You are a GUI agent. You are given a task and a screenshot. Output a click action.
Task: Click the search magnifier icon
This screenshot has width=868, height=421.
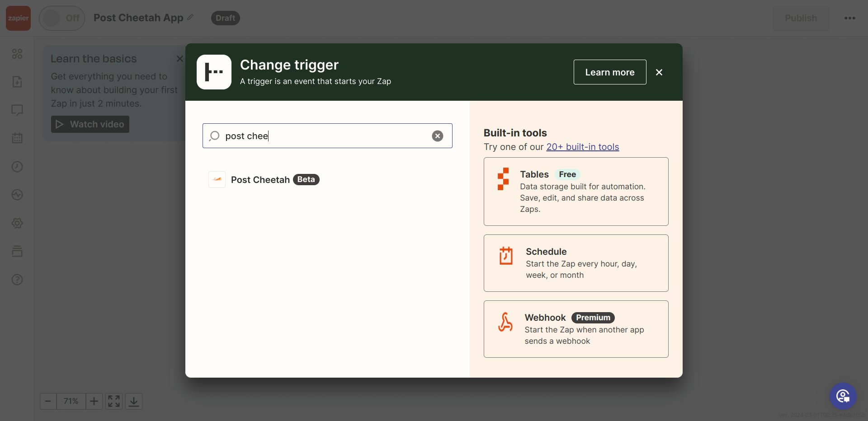[x=215, y=136]
